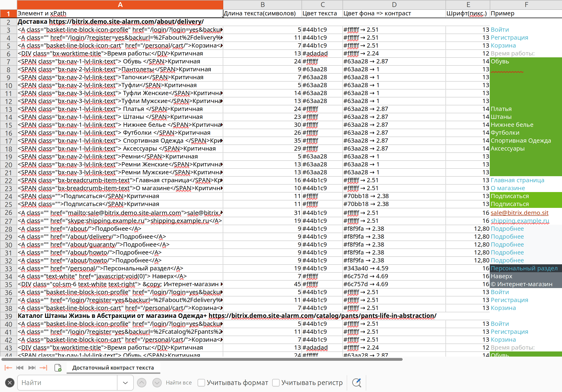Click the find previous up-arrow button
This screenshot has height=392, width=562.
click(x=142, y=382)
